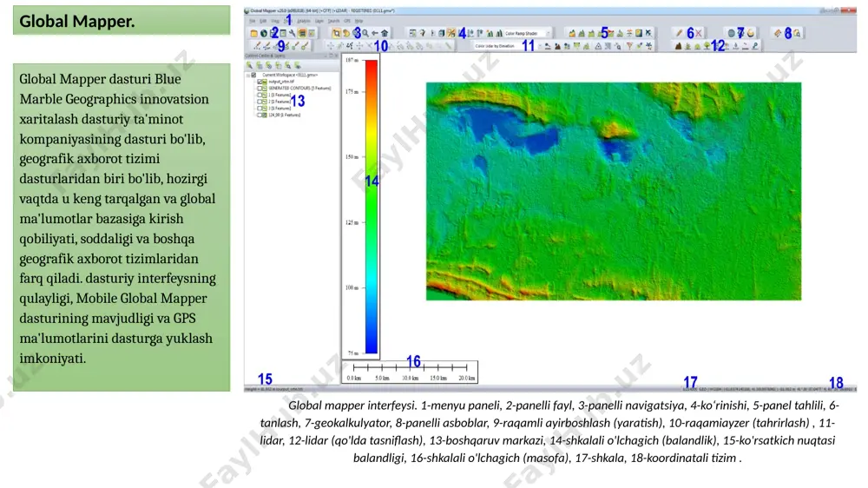Click the blue map-with-pin analysis icon
This screenshot has width=868, height=488.
(x=639, y=33)
